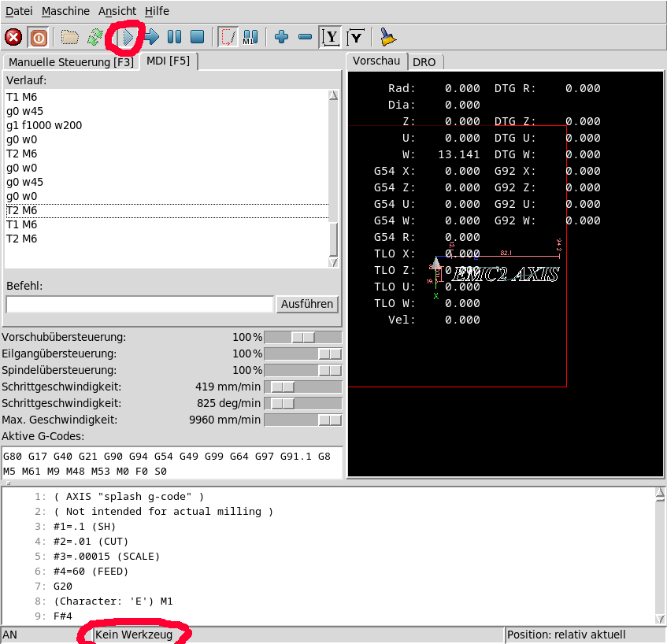
Task: Click the Eilgangübersteuerung slider handle
Action: click(330, 354)
